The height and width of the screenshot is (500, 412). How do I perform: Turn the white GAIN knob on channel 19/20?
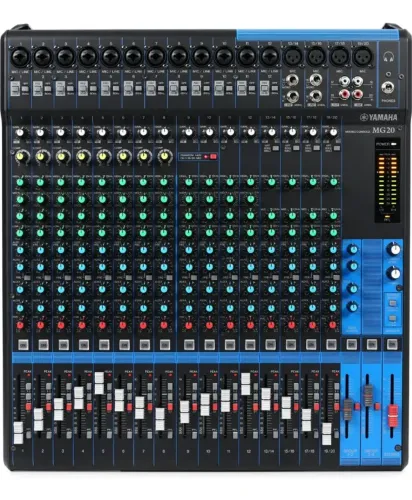333,132
